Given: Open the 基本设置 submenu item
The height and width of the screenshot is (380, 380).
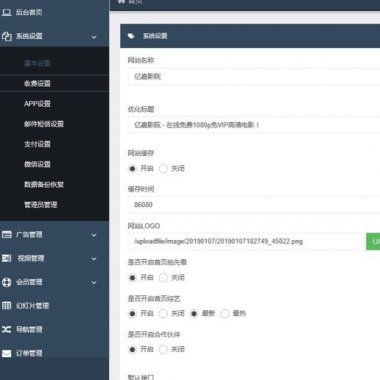Looking at the screenshot, I should [x=37, y=63].
